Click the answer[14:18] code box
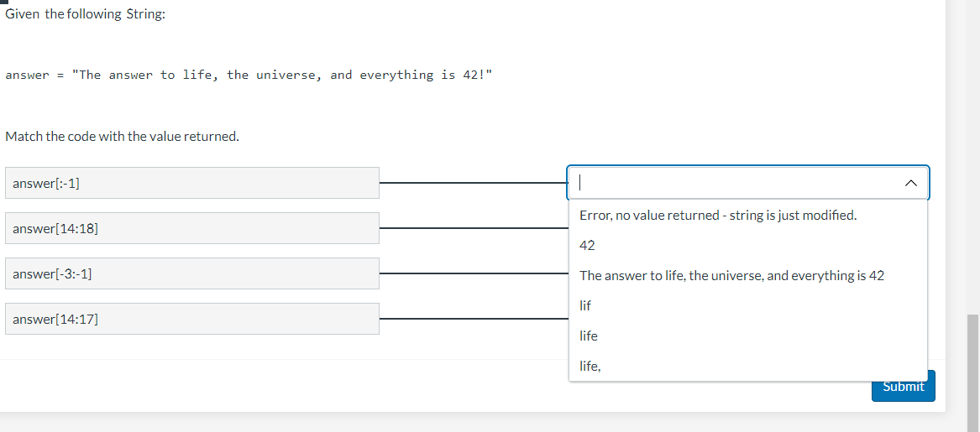The image size is (980, 432). (191, 228)
